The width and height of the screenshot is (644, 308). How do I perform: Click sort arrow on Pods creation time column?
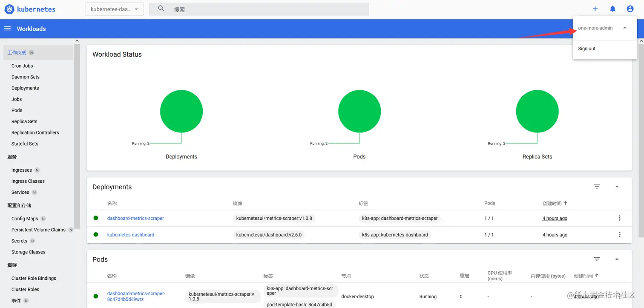pos(597,276)
